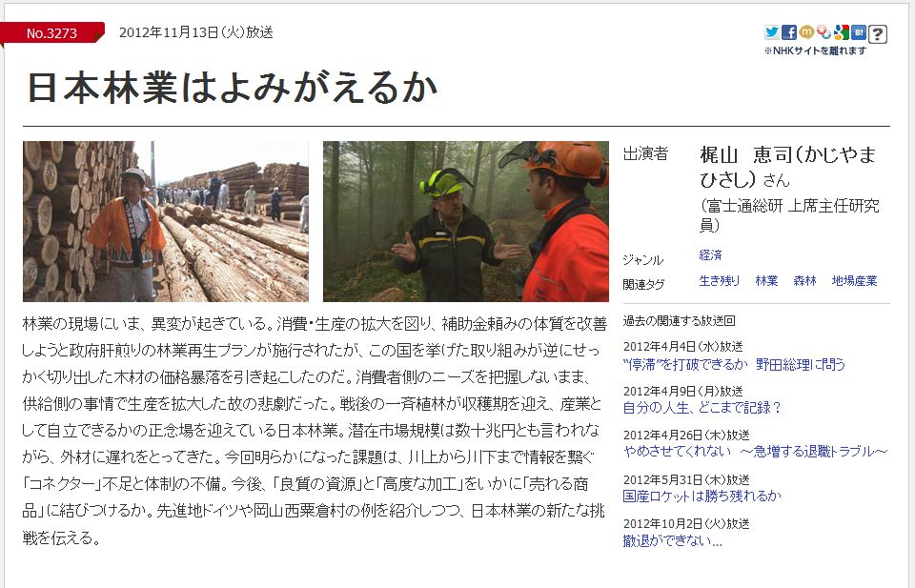This screenshot has width=915, height=588.
Task: Open やめさせてくれない 急増する退職トラブル link
Action: pos(755,451)
